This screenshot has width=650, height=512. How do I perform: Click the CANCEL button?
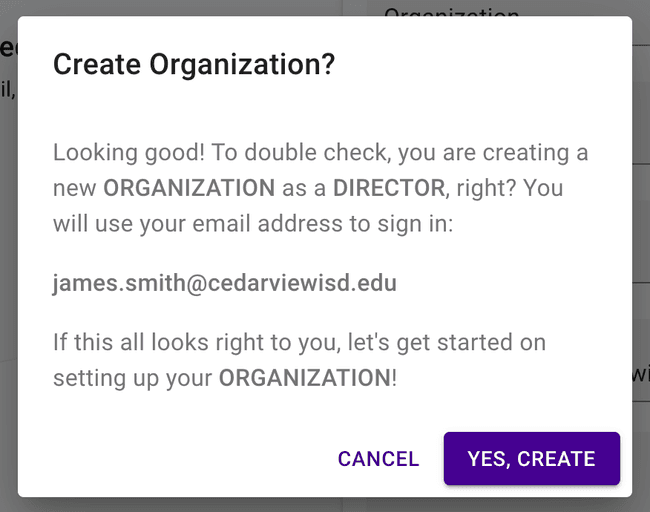point(378,459)
